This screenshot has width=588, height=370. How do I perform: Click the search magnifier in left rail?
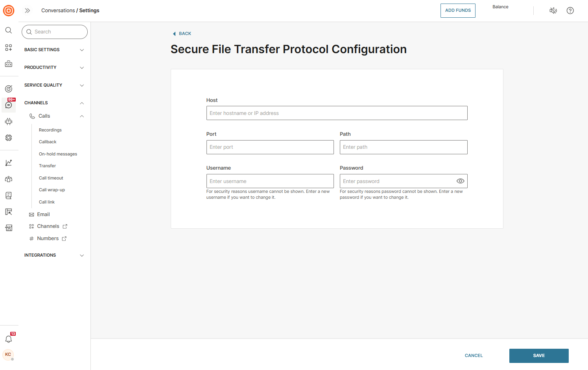click(9, 30)
